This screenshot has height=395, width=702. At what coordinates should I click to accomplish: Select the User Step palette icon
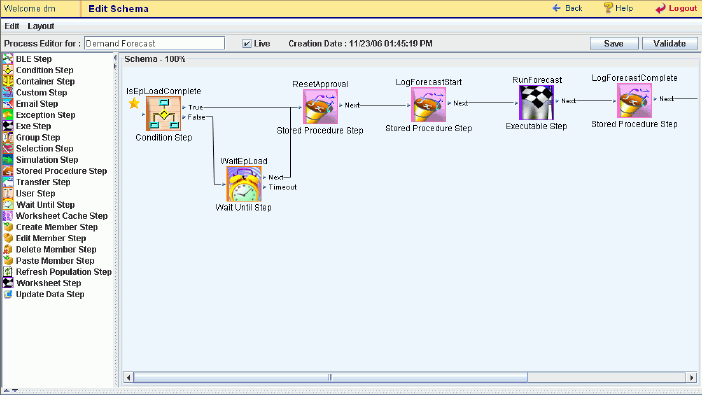click(8, 193)
